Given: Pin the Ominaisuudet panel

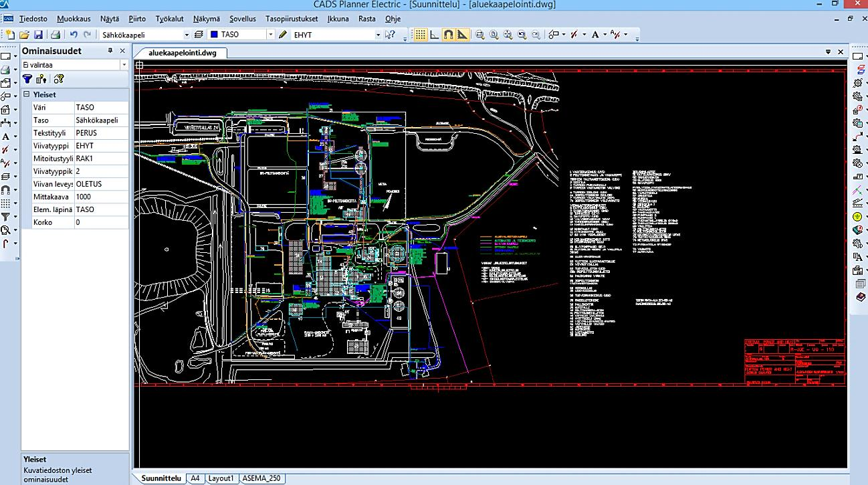Looking at the screenshot, I should coord(110,51).
